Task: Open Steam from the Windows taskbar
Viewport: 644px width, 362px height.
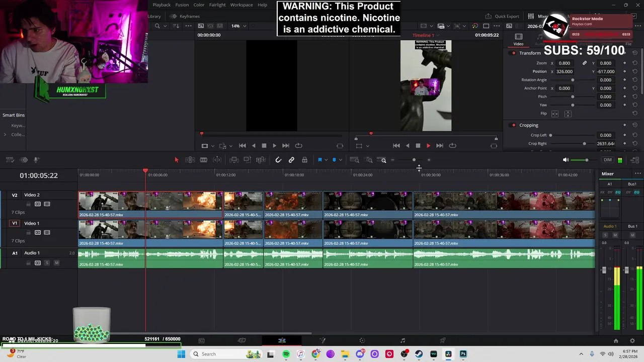Action: click(419, 354)
